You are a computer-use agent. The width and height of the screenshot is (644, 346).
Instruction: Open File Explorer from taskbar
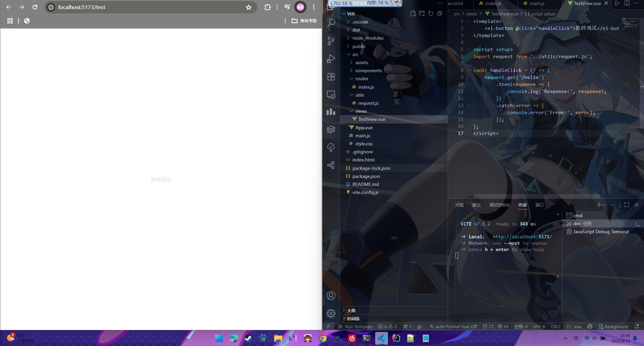(x=278, y=338)
